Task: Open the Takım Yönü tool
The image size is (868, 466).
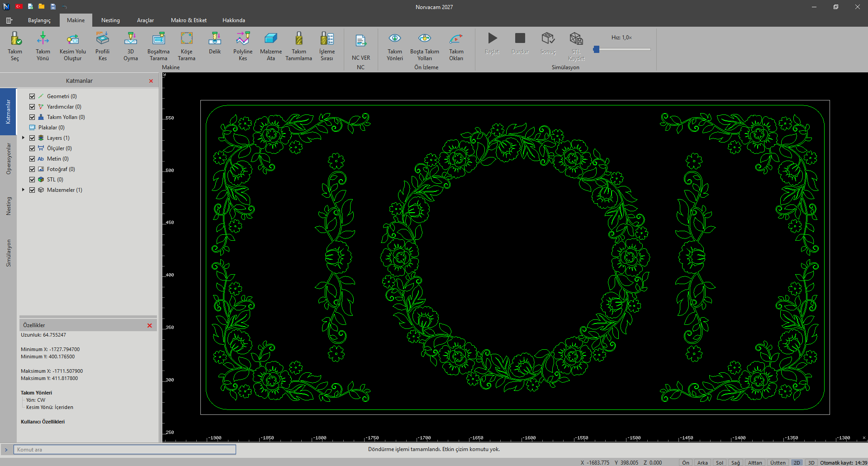Action: pyautogui.click(x=43, y=46)
